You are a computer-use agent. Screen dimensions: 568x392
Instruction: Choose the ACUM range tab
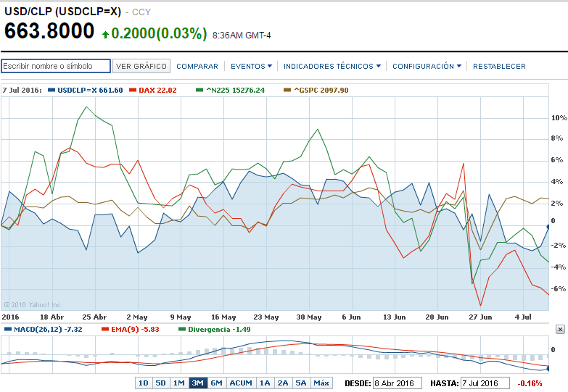tap(241, 383)
